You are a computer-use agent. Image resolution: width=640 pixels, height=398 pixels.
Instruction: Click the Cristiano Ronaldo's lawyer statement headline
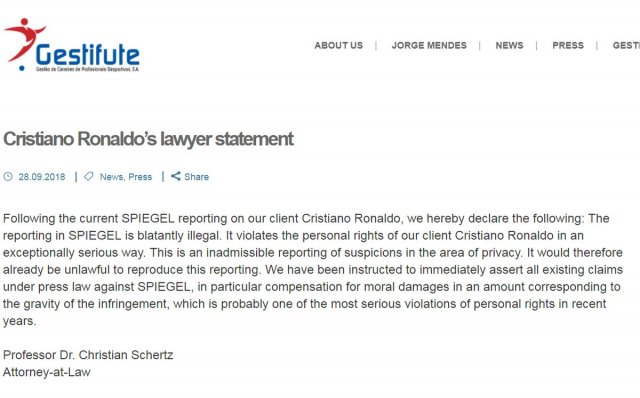point(148,139)
